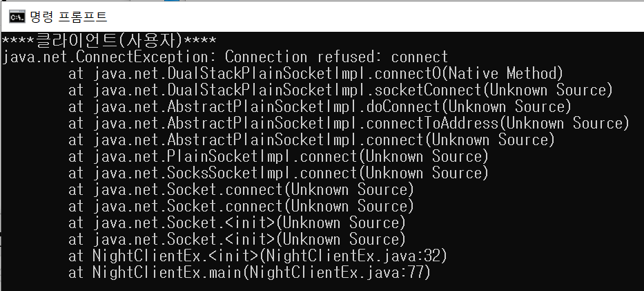
Task: Select the SocksSocketImpl.connect stack line
Action: click(278, 173)
